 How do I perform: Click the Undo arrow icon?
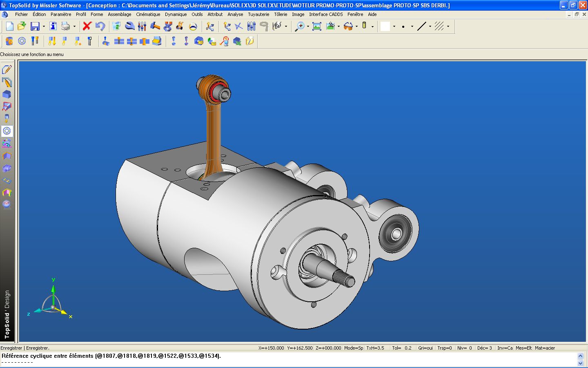point(100,27)
